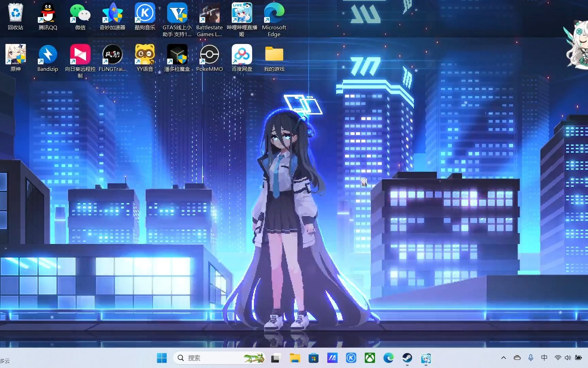Switch to bilibili live app in taskbar

(x=426, y=358)
